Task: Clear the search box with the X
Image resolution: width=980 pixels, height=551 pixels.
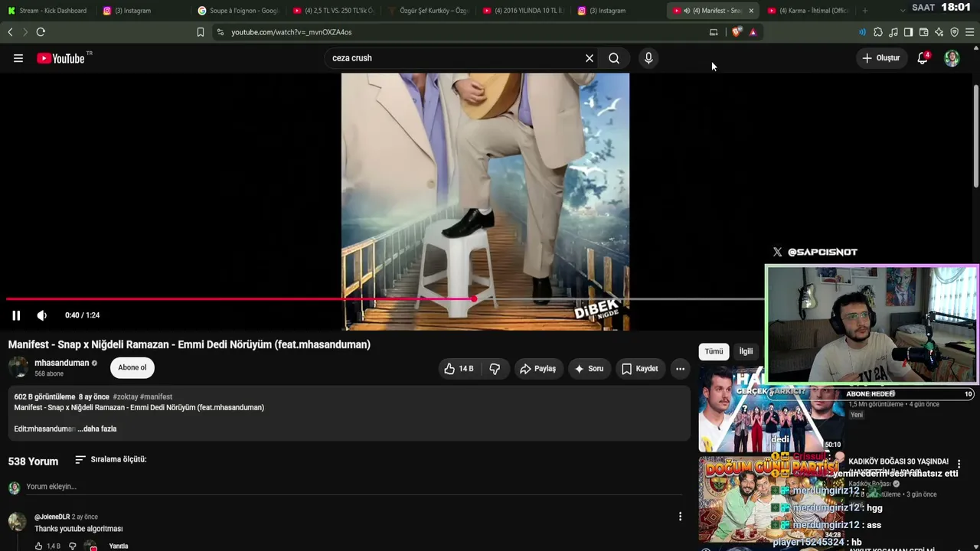Action: [590, 58]
